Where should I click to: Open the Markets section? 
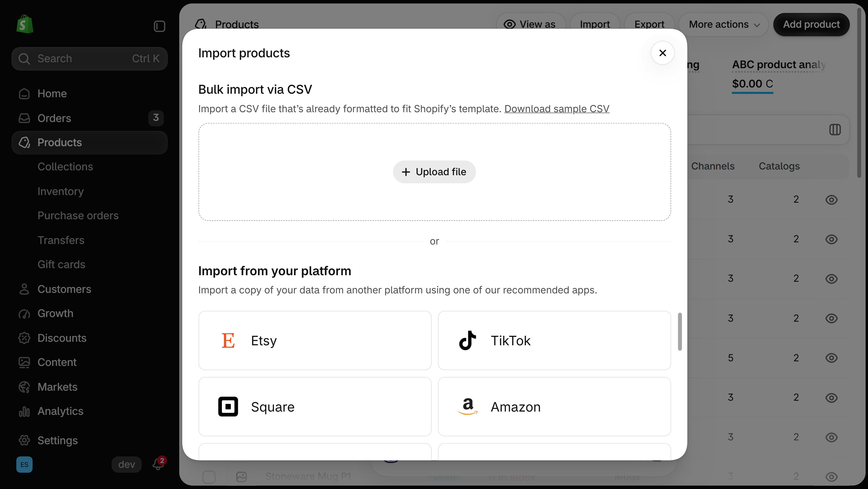pos(90,387)
